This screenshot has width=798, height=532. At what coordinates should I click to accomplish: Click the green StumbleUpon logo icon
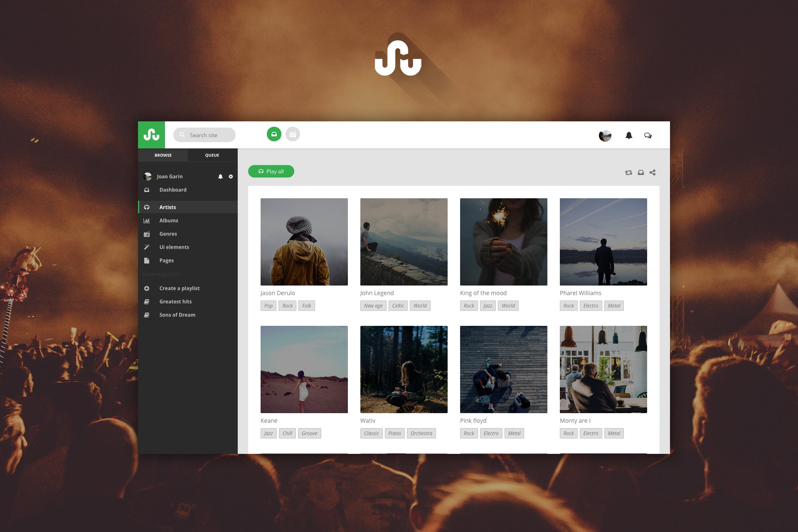click(151, 135)
